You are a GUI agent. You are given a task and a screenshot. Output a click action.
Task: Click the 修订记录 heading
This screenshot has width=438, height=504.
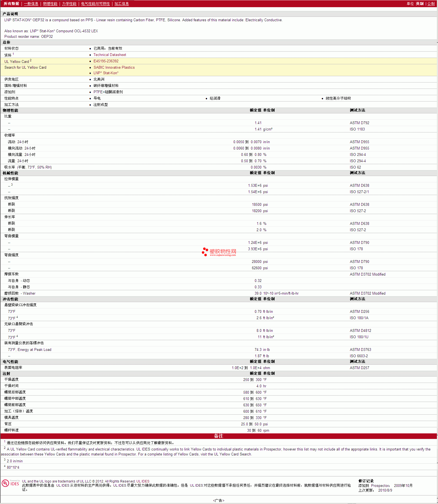(x=366, y=481)
